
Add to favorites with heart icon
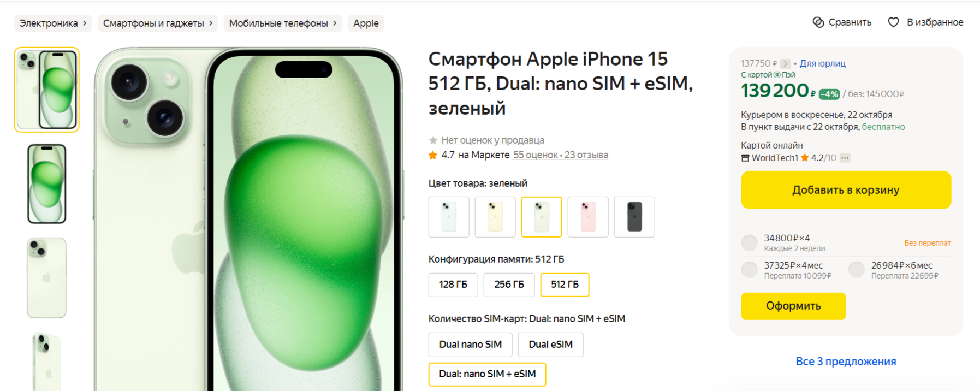click(893, 22)
